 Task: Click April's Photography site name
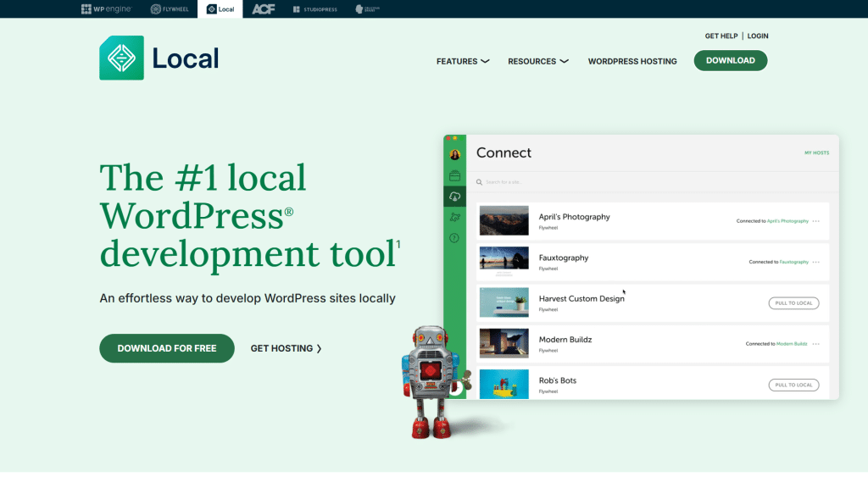(x=574, y=217)
